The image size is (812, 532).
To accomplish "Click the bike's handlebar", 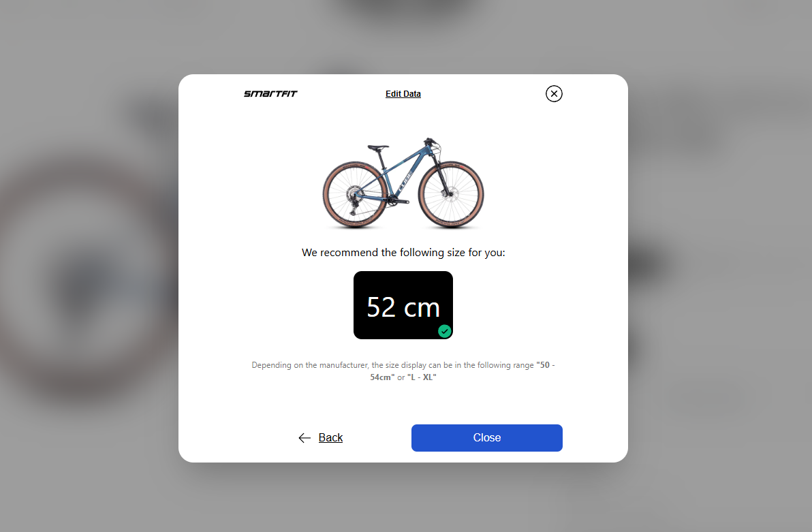I will click(x=429, y=142).
